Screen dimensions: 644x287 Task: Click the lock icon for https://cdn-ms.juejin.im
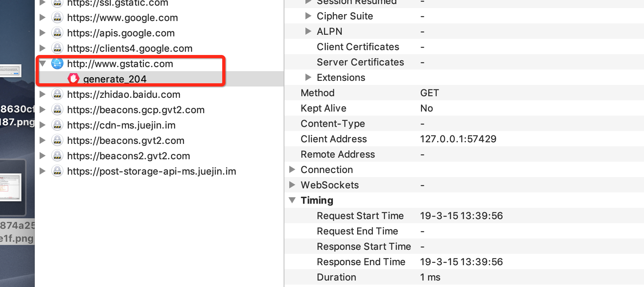click(x=57, y=125)
